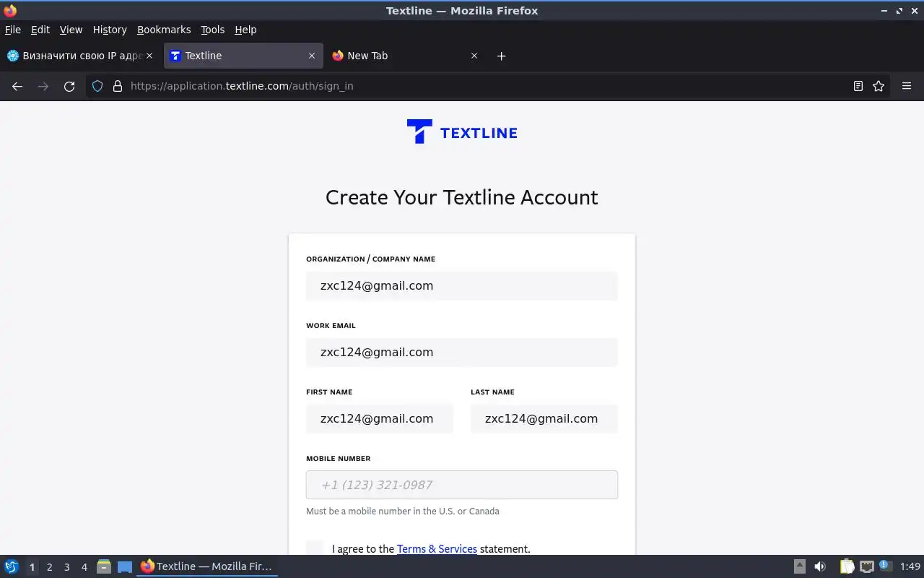Minimize the Firefox window
The height and width of the screenshot is (578, 924).
pyautogui.click(x=885, y=11)
